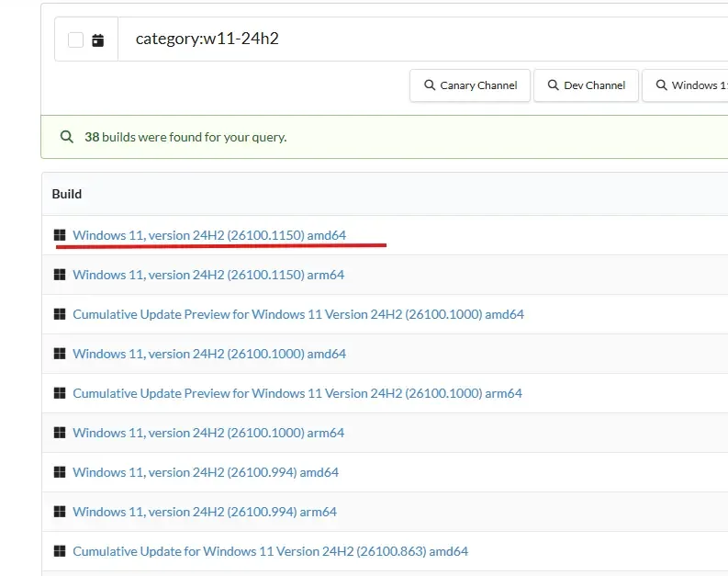This screenshot has height=576, width=728.
Task: Focus the search field containing category:w11-24h2
Action: [x=423, y=39]
